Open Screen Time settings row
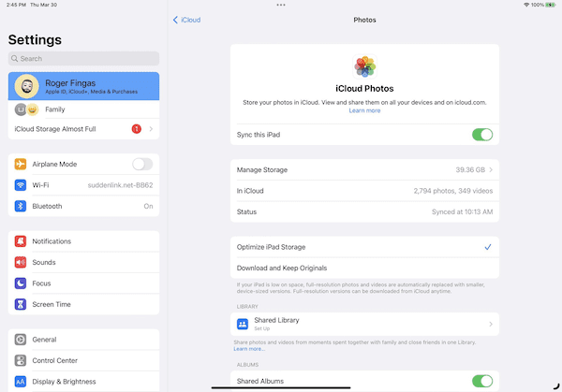This screenshot has width=562, height=392. (x=84, y=304)
